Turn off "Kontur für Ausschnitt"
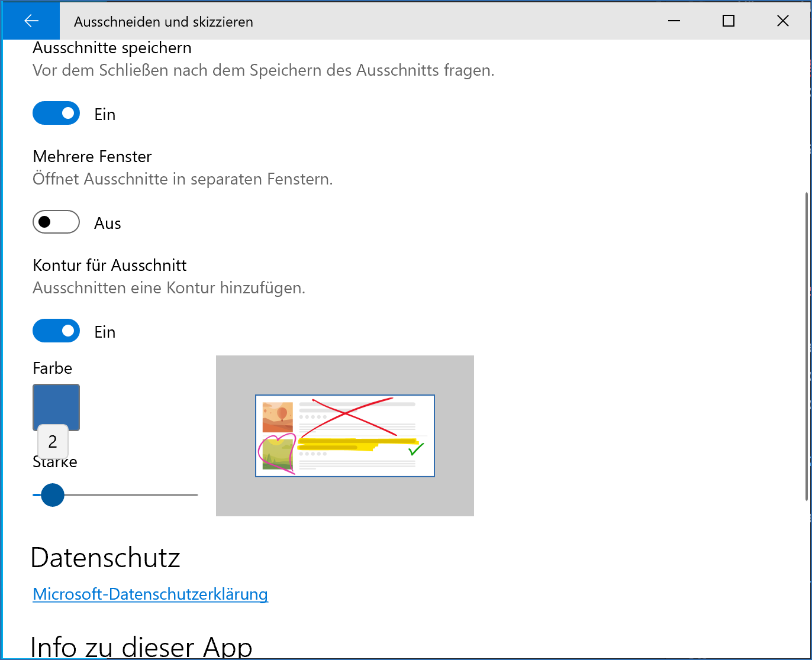812x660 pixels. click(x=56, y=331)
